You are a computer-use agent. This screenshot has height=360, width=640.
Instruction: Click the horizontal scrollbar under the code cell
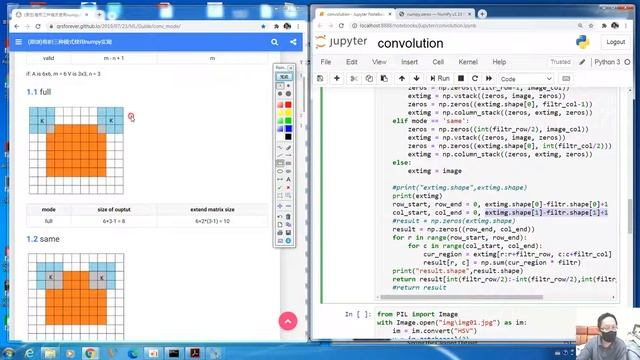pos(461,297)
